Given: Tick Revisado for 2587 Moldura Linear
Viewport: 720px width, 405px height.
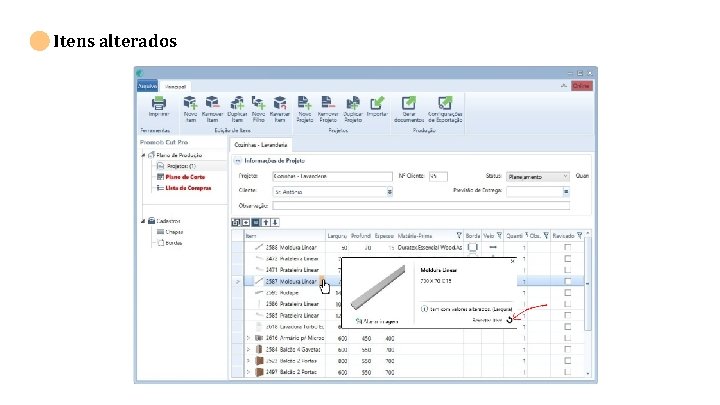Looking at the screenshot, I should click(x=568, y=281).
